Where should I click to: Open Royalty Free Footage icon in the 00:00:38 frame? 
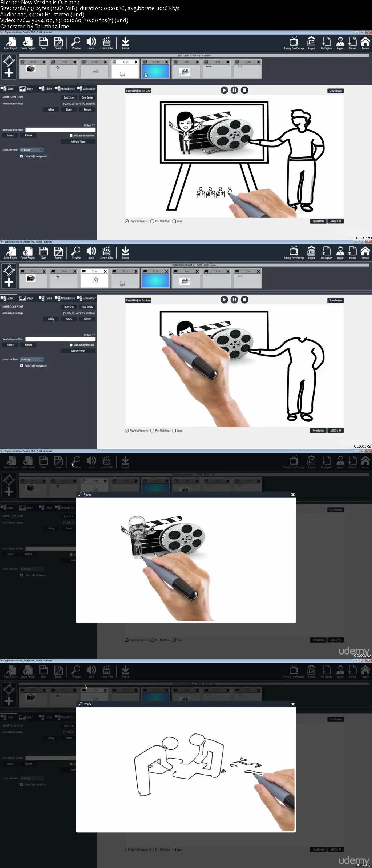click(294, 253)
